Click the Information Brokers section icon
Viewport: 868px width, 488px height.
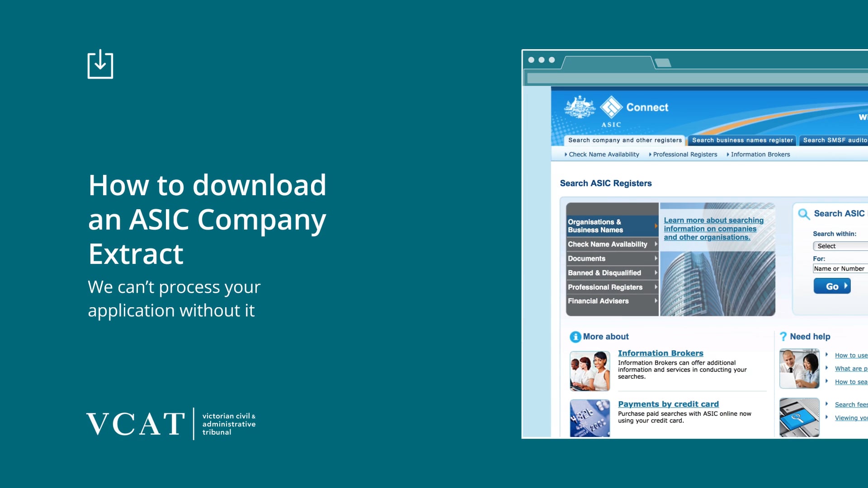click(x=590, y=367)
